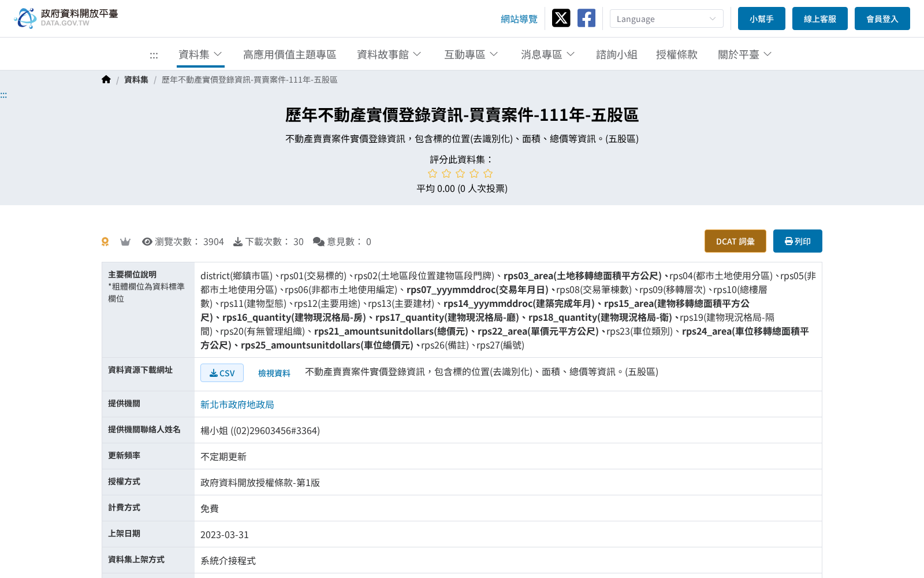Rate dataset with fifth star

[488, 173]
